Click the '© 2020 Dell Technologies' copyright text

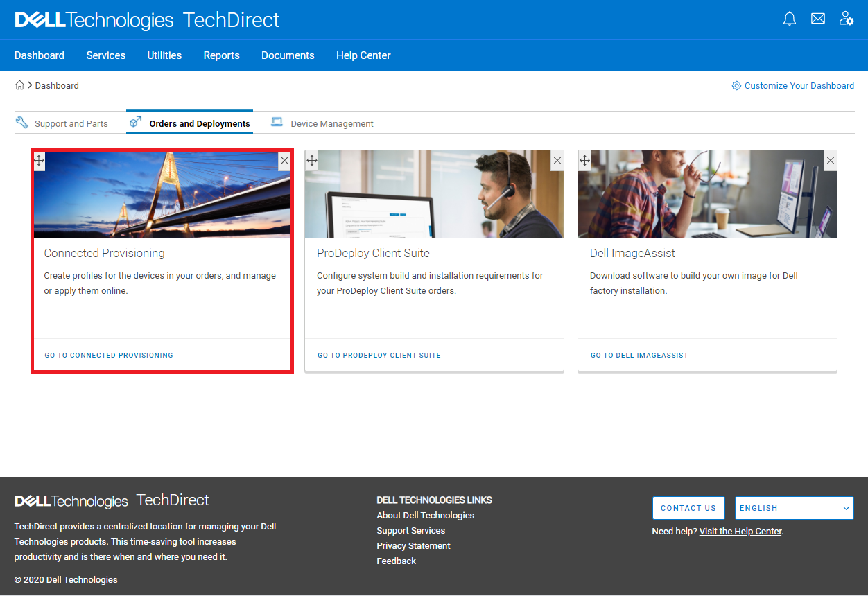tap(66, 580)
